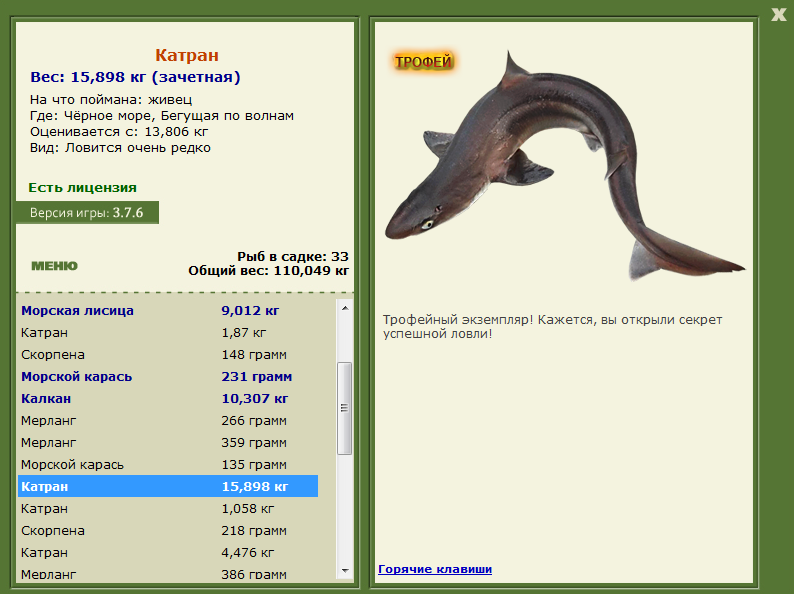Select the Калкан 10,307 кг row
This screenshot has height=594, width=794.
pos(168,399)
